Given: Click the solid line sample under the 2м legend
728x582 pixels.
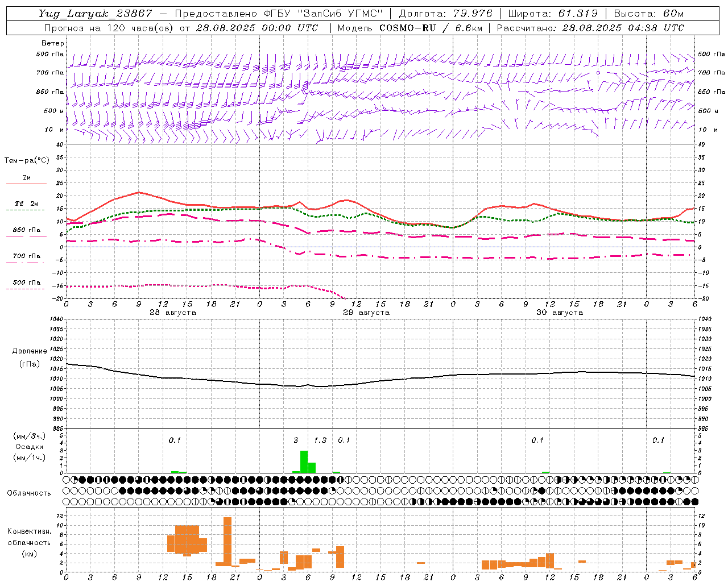Looking at the screenshot, I should tap(26, 184).
